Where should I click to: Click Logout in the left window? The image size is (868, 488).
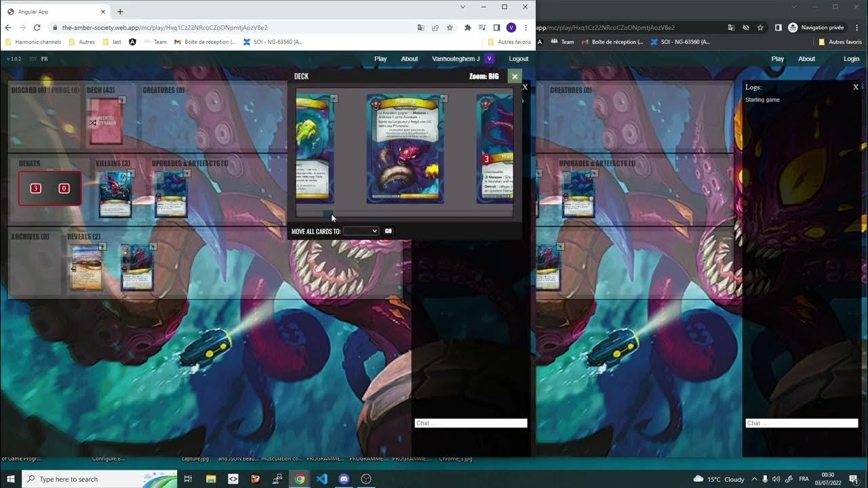tap(519, 59)
